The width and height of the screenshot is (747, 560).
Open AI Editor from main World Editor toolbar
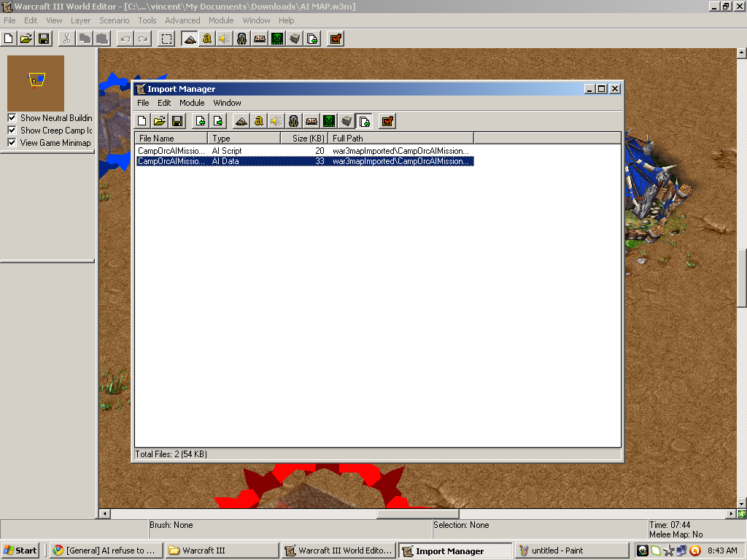[277, 39]
